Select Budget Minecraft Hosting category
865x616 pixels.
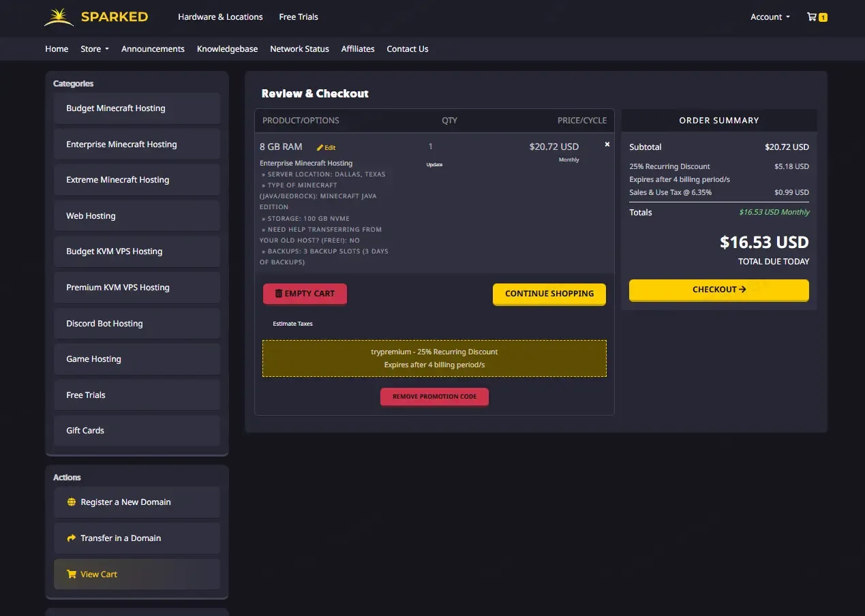[x=137, y=108]
